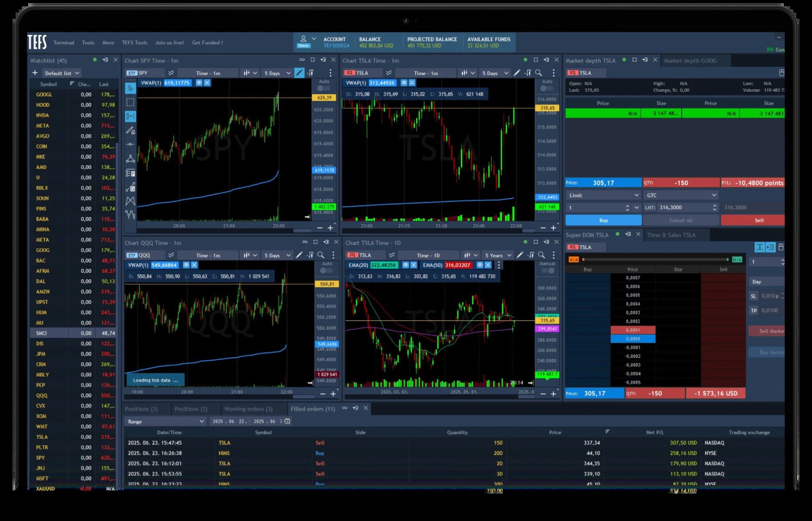Click the link icon in Filled orders tab bar
812x521 pixels.
[345, 408]
